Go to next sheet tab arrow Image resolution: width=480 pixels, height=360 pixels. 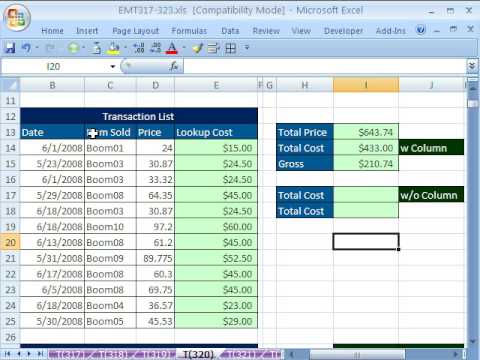click(29, 354)
